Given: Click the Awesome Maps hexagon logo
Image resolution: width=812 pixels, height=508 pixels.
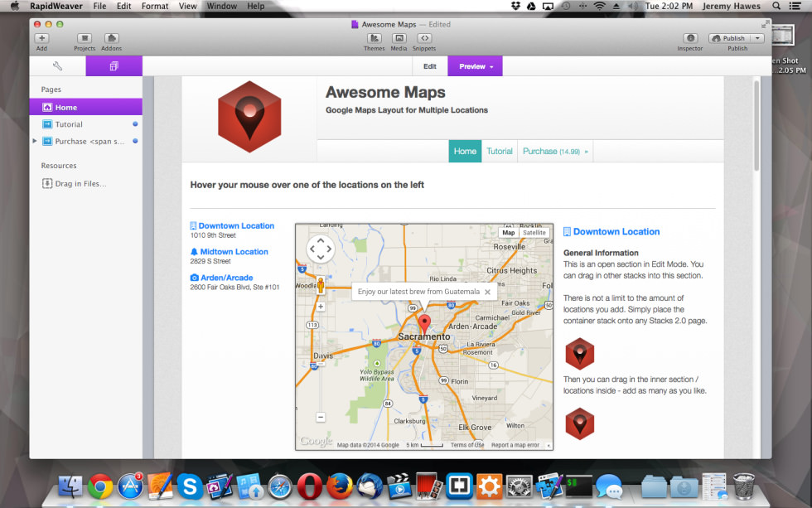Looking at the screenshot, I should click(249, 117).
